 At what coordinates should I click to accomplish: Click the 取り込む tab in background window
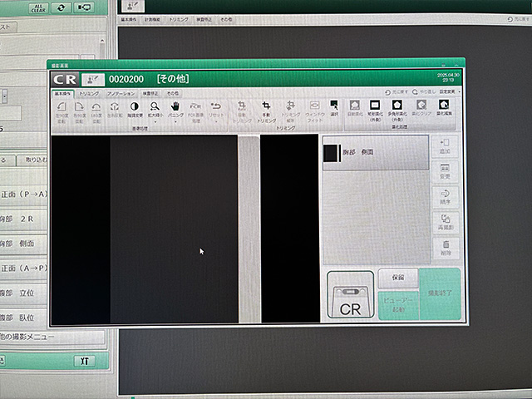coord(33,160)
